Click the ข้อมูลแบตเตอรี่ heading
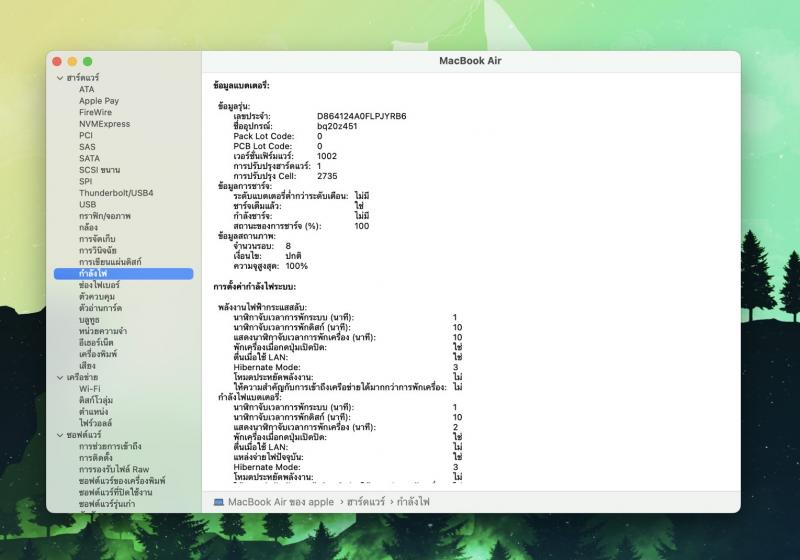 click(241, 86)
